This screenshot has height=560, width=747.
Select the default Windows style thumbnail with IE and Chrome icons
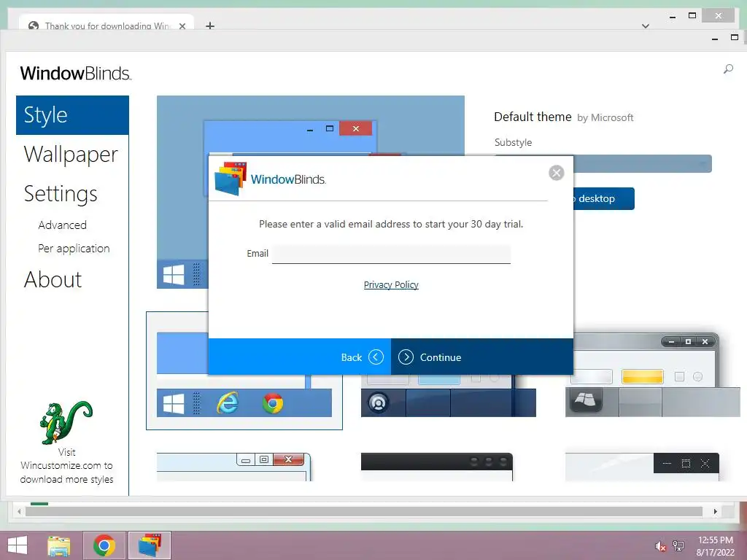pyautogui.click(x=244, y=402)
